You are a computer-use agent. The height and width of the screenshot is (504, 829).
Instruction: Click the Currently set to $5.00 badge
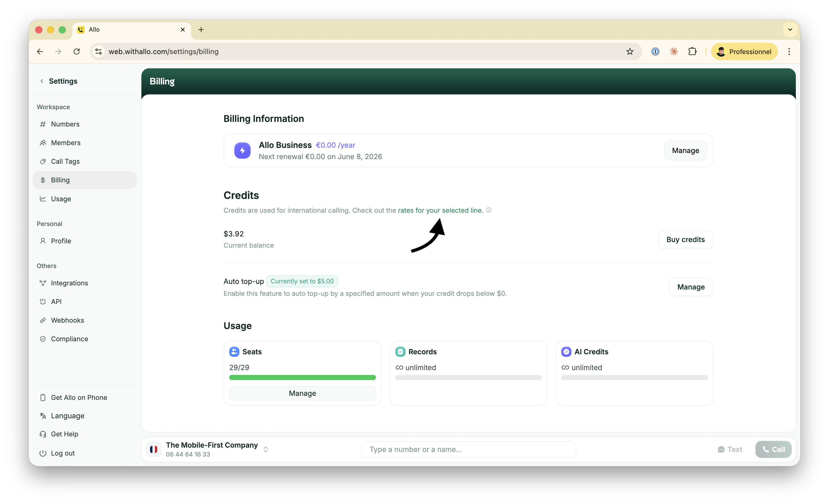[x=302, y=281]
